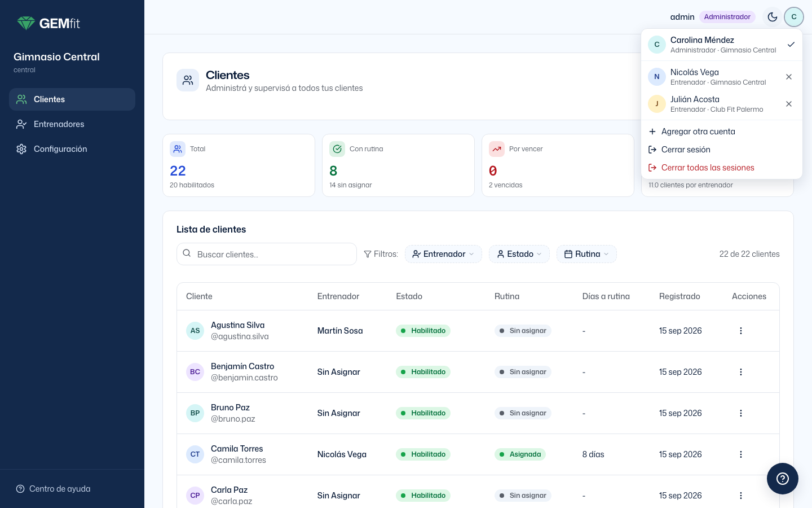Open the Entrenador filter dropdown
This screenshot has width=812, height=508.
tap(443, 254)
